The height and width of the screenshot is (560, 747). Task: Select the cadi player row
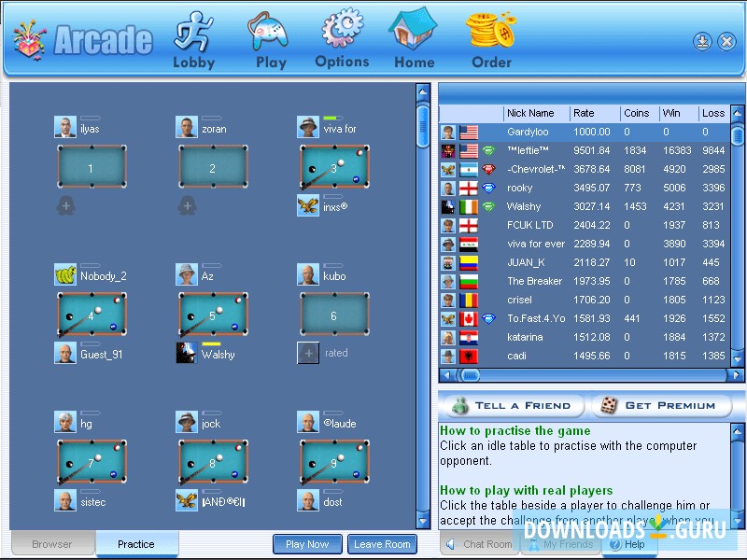[585, 356]
